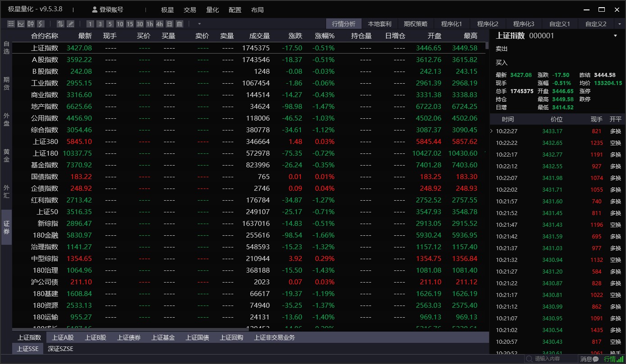Open contract selector dropdown next to 000001
Screen dimensions: 626x364
pyautogui.click(x=616, y=36)
